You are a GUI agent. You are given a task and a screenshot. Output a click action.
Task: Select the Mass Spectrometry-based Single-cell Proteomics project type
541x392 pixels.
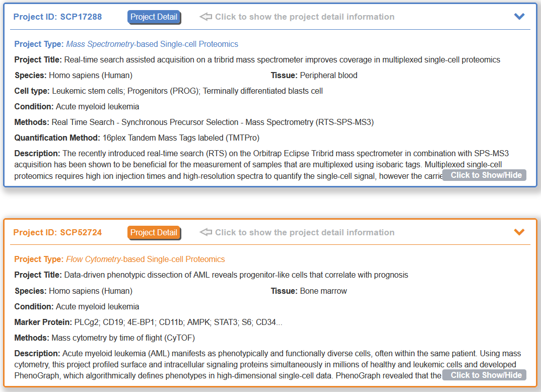tap(152, 44)
